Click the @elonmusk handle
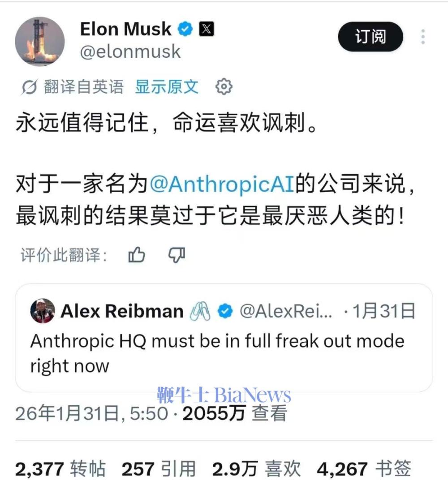The width and height of the screenshot is (448, 494). pyautogui.click(x=130, y=52)
